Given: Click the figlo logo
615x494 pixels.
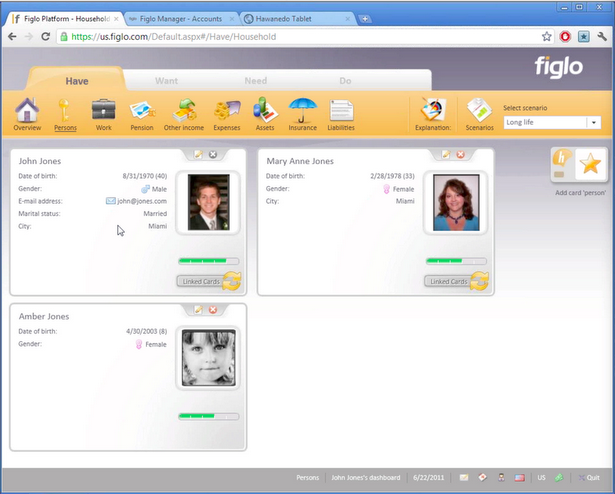Looking at the screenshot, I should click(559, 67).
